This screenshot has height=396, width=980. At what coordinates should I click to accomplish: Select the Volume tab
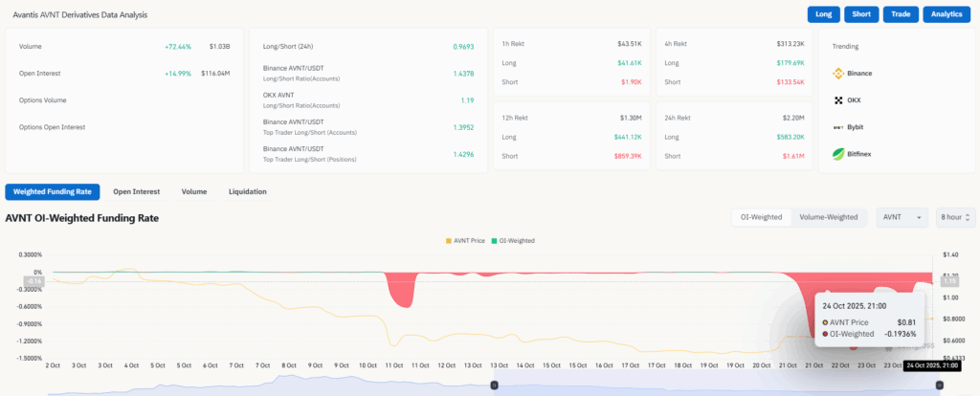[194, 191]
